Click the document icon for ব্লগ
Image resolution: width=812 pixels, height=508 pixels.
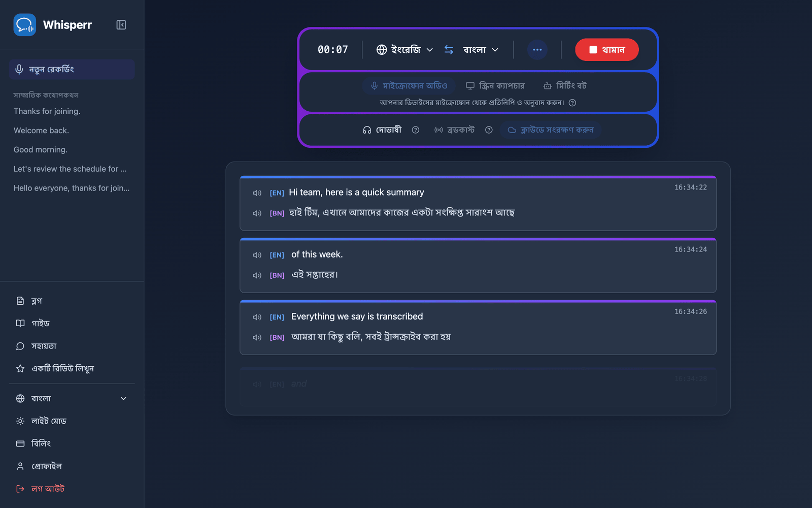pyautogui.click(x=20, y=301)
